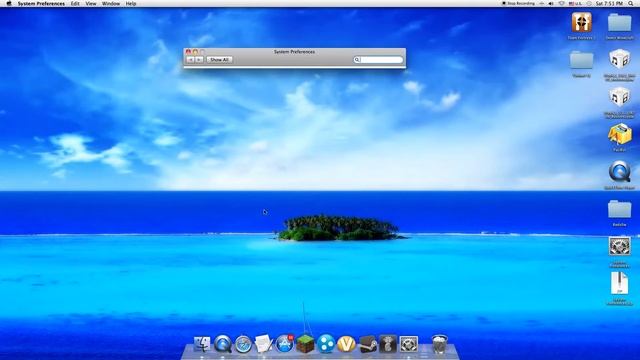Screen dimensions: 640x360
Task: Open App Store icon with red badge
Action: (x=284, y=344)
